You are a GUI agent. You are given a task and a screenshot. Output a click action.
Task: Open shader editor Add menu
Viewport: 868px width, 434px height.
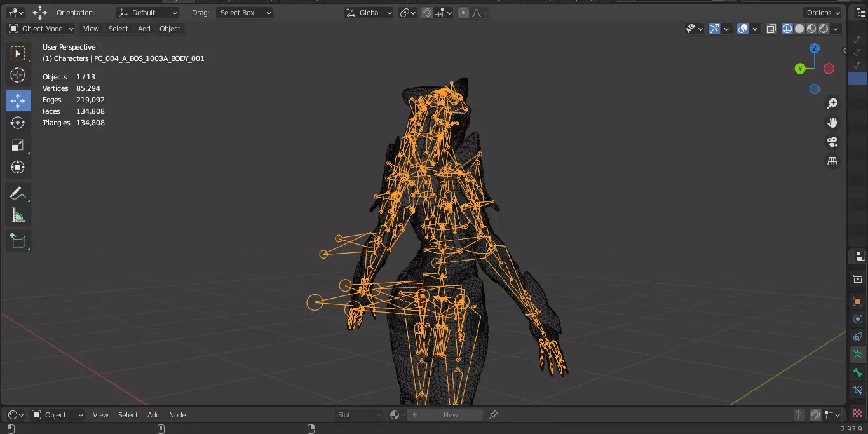154,415
